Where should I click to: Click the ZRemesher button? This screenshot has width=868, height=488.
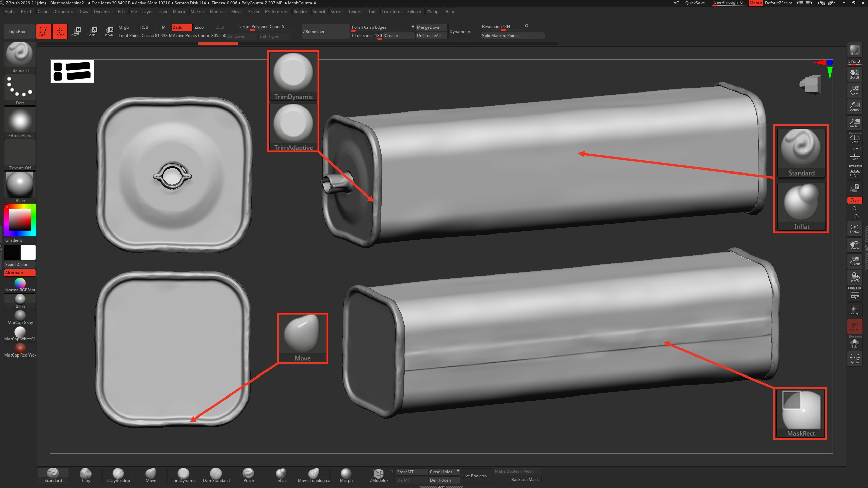coord(325,32)
